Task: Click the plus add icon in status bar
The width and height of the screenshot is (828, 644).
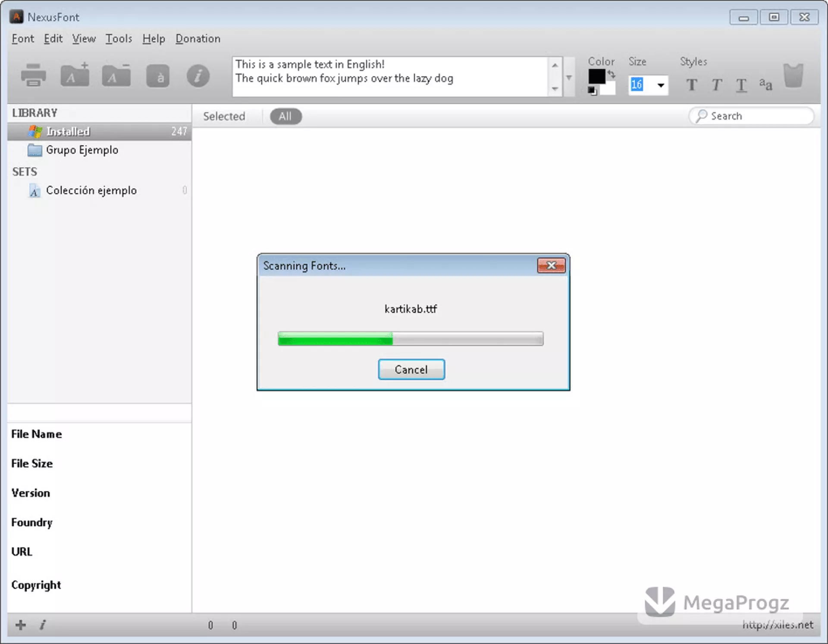Action: tap(21, 625)
